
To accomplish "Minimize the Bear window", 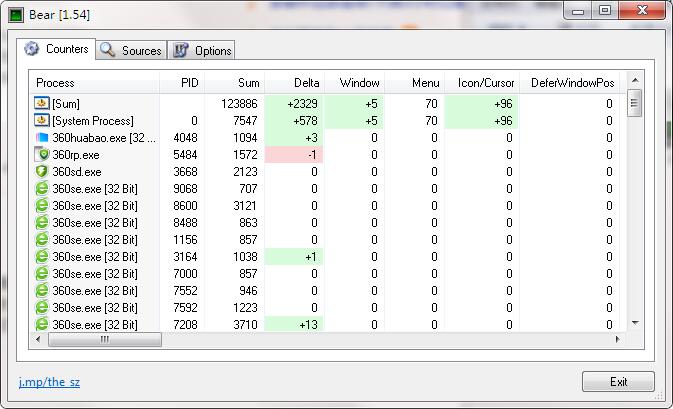I will (578, 10).
